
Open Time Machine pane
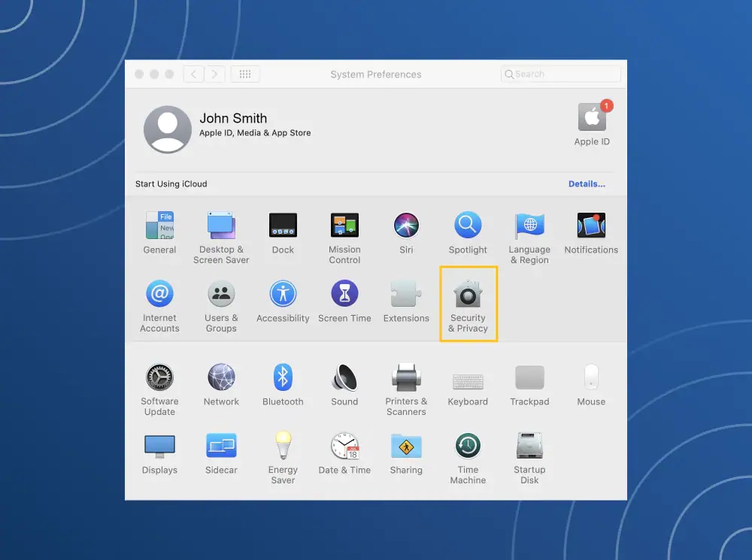click(x=468, y=459)
